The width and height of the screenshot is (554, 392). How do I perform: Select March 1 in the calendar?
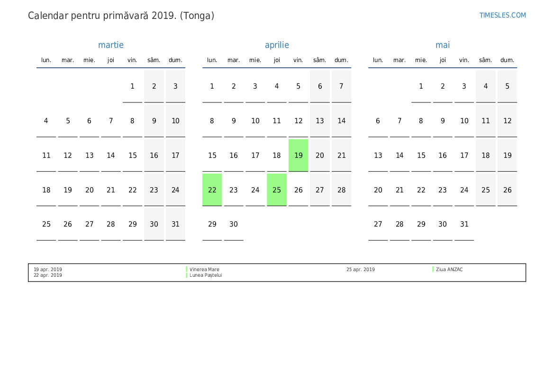pos(132,86)
